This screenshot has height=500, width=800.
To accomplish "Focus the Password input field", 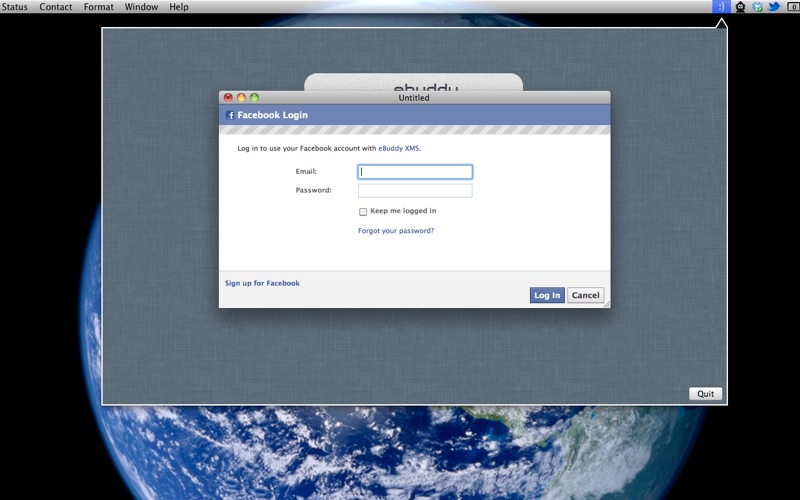I will click(415, 191).
